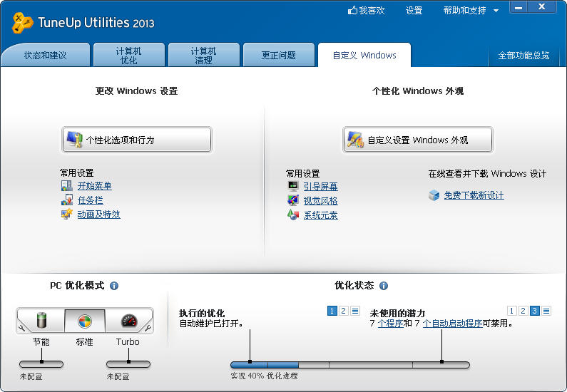Screen dimensions: 567x392
Task: Click the 个程序 link
Action: 391,323
